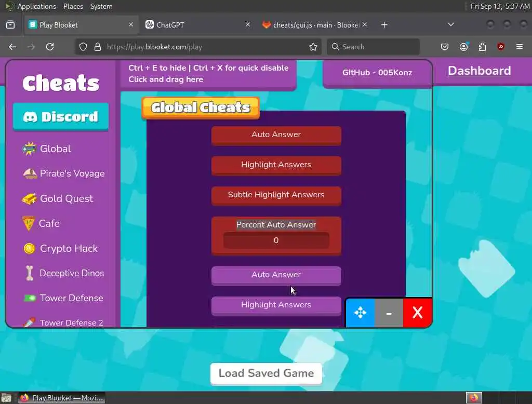
Task: Open the Firefox hamburger menu
Action: point(520,47)
